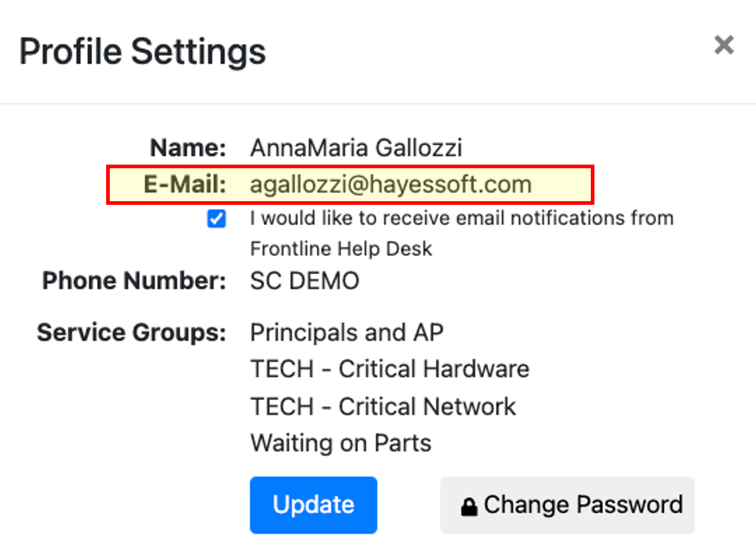The image size is (756, 556).
Task: Click the blue Update button
Action: coord(313,505)
